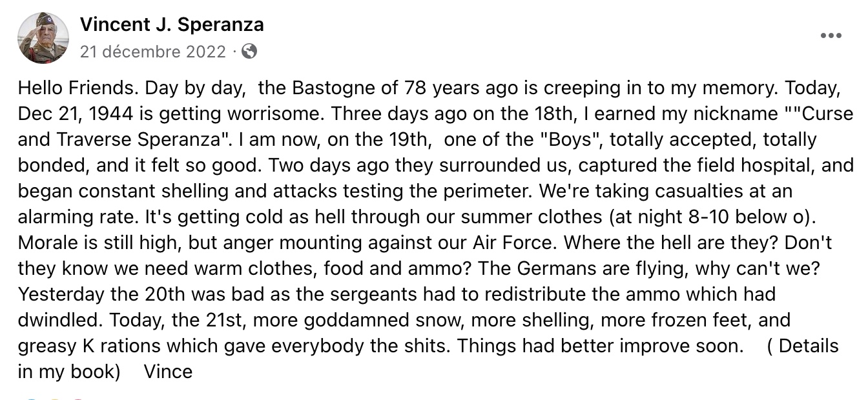868x400 pixels.
Task: Open the post timestamp 21 décembre 2022
Action: click(153, 52)
